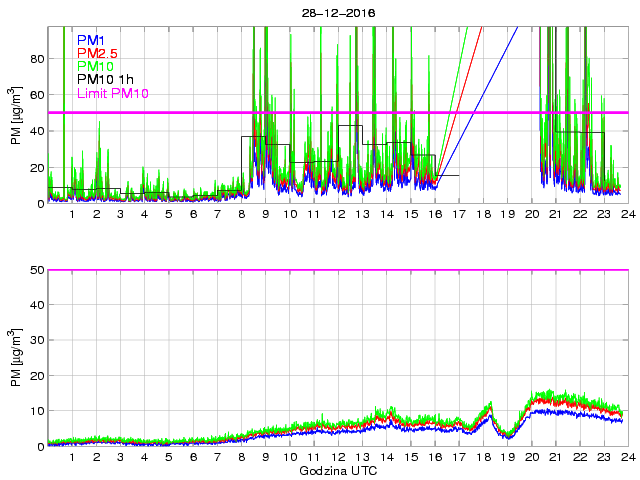Click the 80 tick on upper y-axis

35,58
